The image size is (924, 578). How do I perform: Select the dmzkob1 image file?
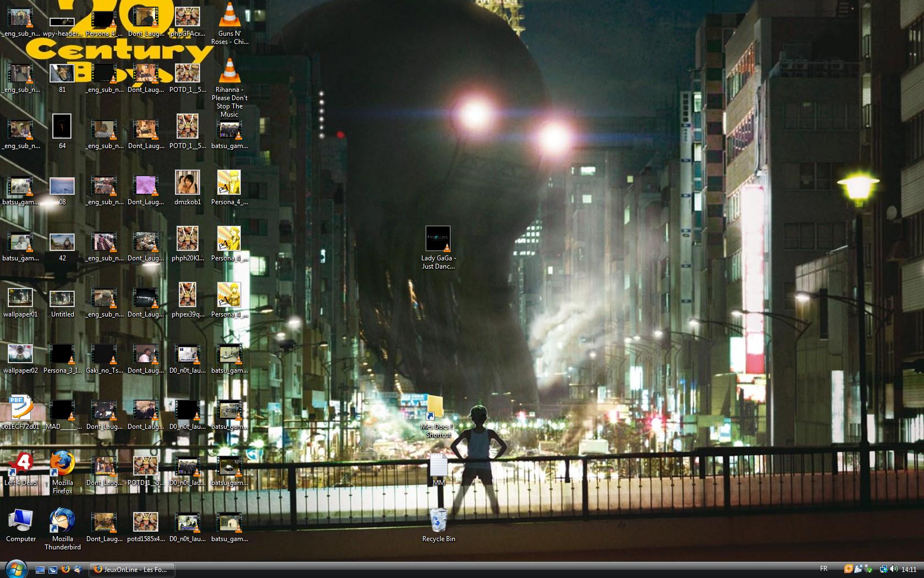click(x=188, y=188)
